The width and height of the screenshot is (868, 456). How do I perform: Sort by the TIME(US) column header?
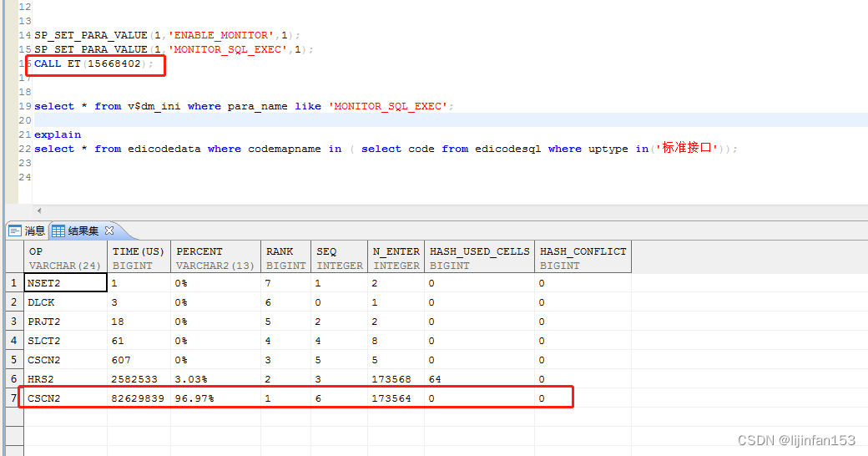(139, 257)
